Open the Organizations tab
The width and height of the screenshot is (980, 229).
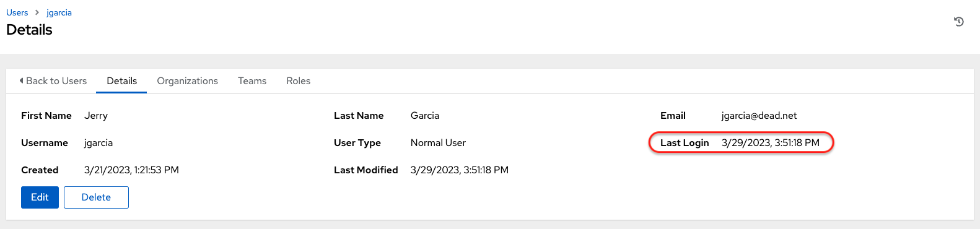(187, 80)
